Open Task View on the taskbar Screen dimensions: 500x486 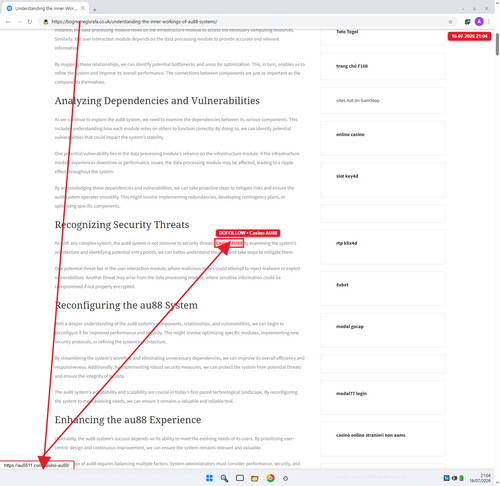click(x=240, y=478)
